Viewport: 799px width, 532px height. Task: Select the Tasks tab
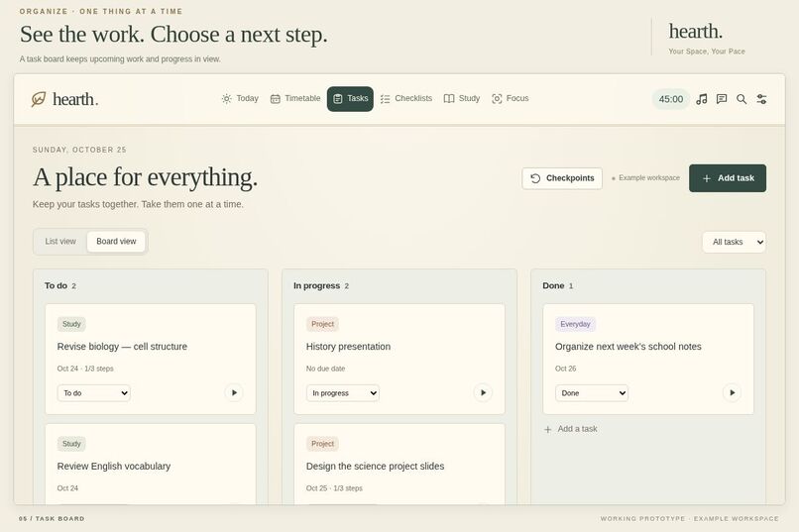tap(350, 98)
